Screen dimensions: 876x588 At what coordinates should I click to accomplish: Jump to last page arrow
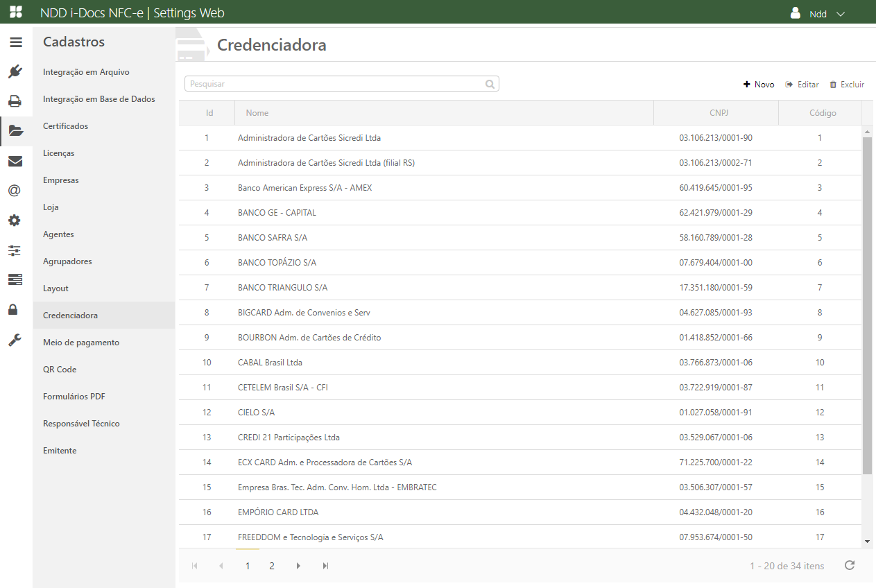click(325, 566)
